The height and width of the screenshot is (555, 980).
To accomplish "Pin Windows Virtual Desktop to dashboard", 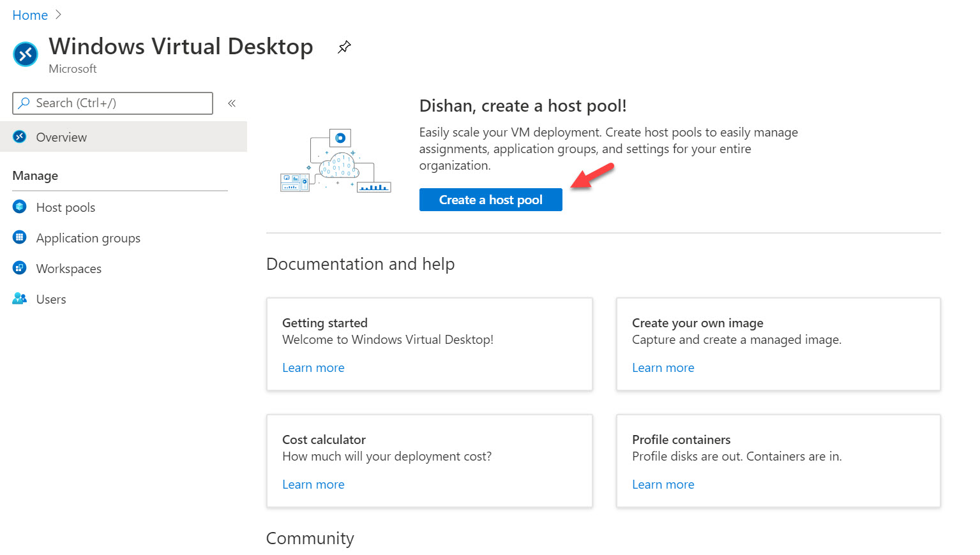I will pos(344,47).
